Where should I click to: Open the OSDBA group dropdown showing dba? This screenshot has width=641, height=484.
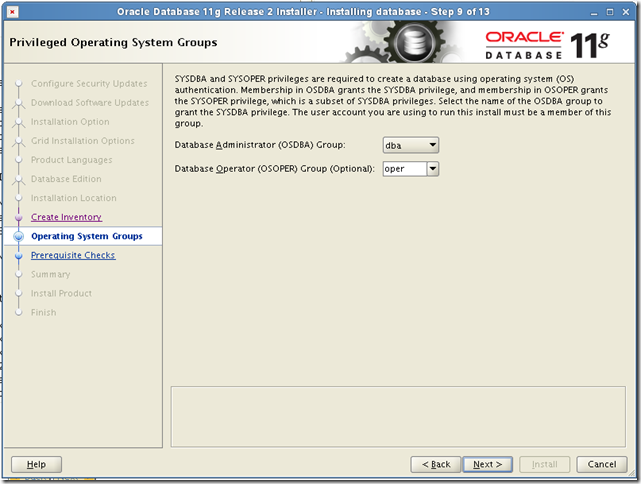point(410,145)
